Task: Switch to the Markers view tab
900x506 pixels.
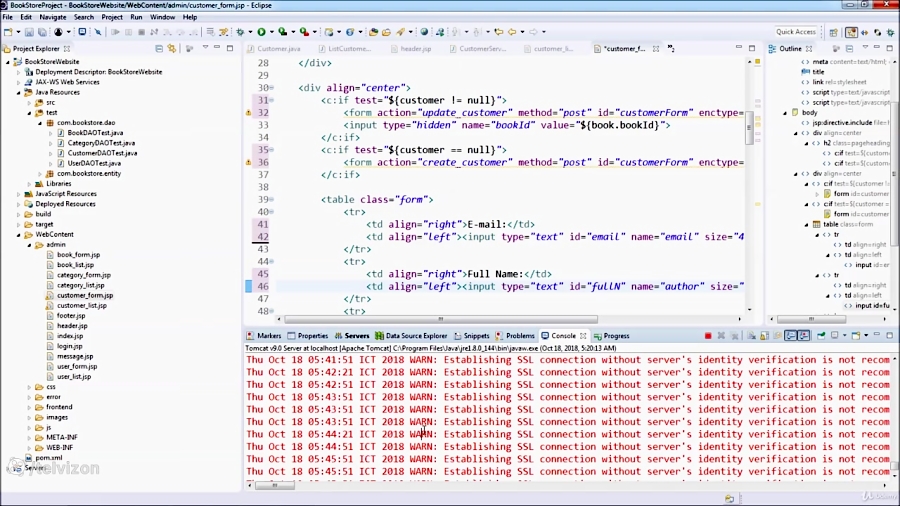Action: coord(264,336)
